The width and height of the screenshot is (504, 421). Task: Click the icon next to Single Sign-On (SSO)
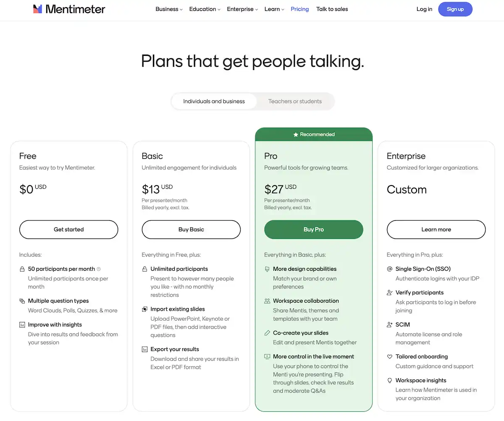[x=389, y=269]
